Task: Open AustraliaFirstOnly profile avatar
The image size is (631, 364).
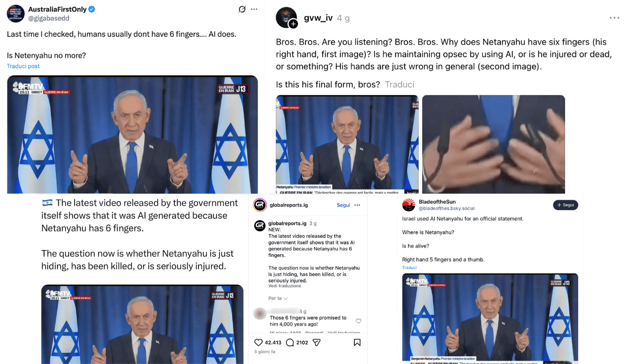Action: tap(16, 14)
